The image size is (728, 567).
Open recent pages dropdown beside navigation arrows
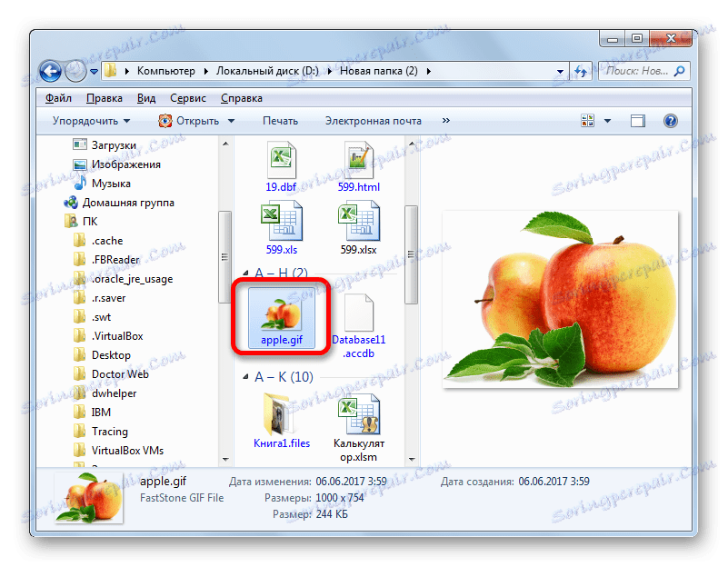click(95, 72)
